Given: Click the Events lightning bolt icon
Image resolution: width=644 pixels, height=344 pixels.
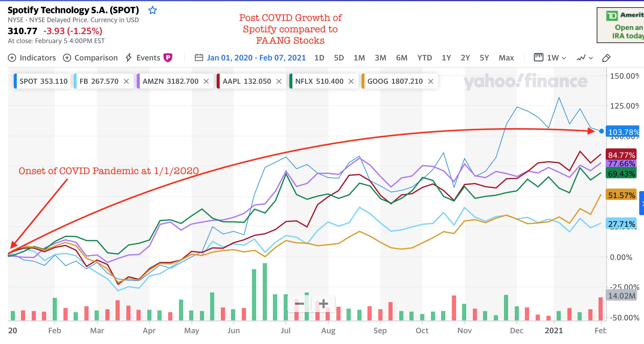Looking at the screenshot, I should click(x=129, y=57).
